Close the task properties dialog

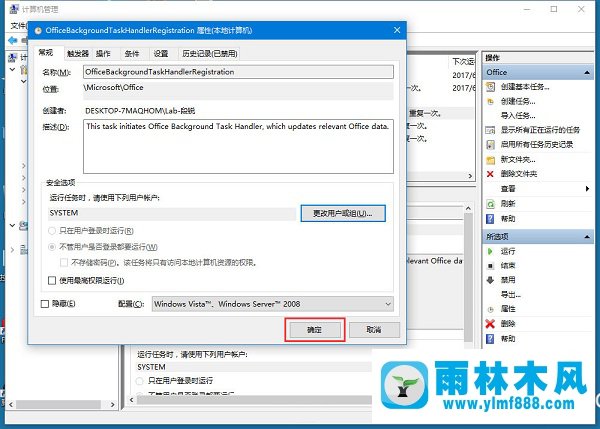[397, 30]
